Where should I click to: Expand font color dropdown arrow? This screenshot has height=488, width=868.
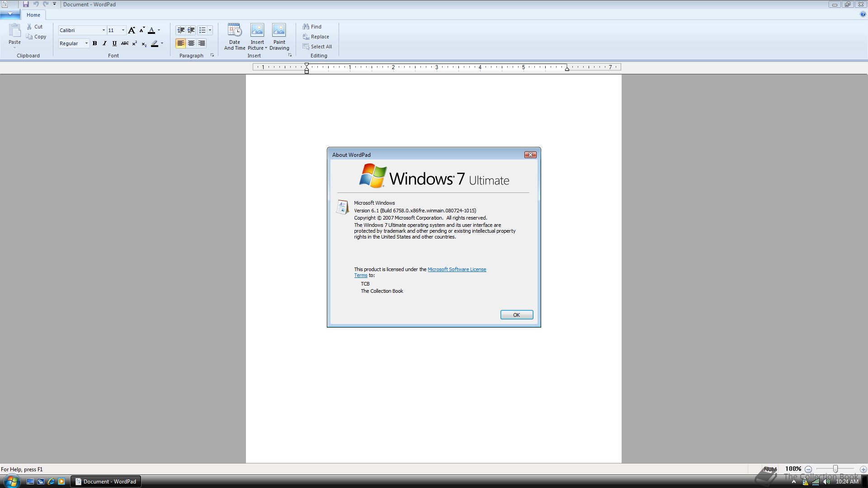tap(159, 30)
